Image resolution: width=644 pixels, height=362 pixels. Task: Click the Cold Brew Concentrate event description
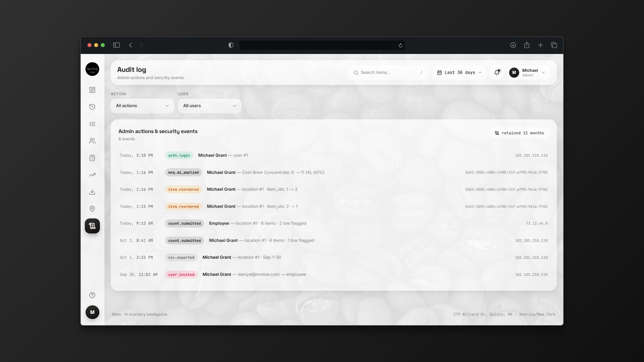pos(283,173)
